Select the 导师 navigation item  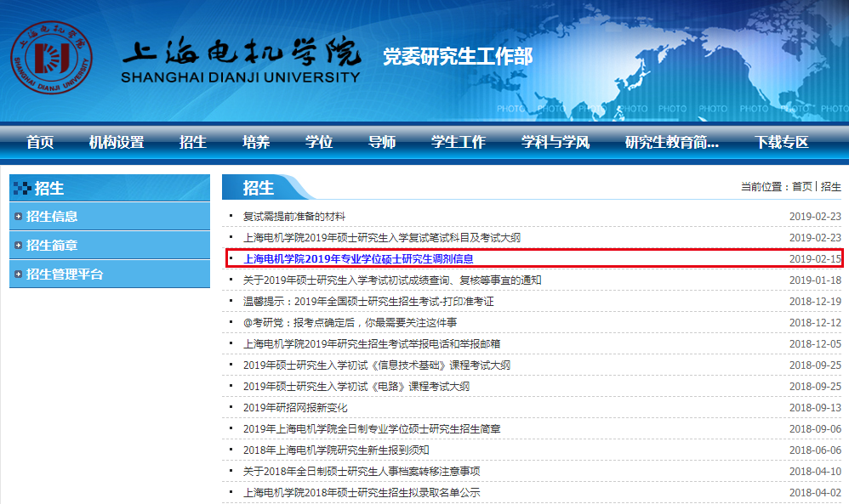[x=382, y=142]
